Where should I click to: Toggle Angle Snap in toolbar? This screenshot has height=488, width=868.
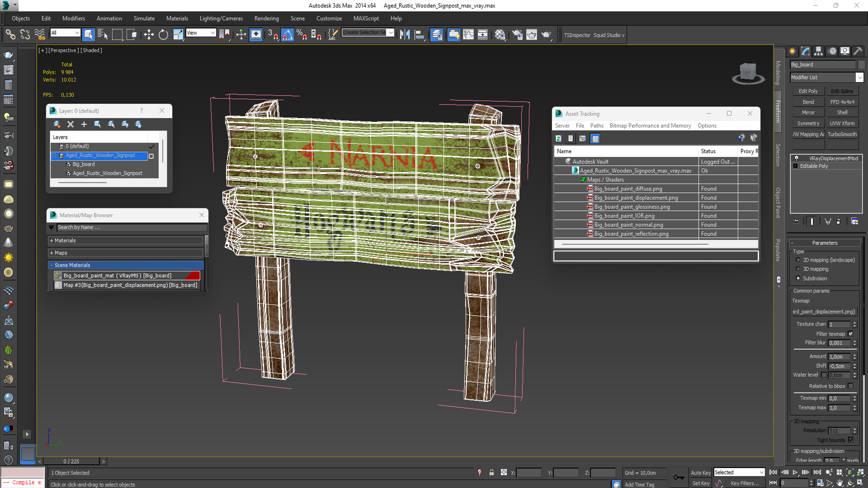coord(287,35)
